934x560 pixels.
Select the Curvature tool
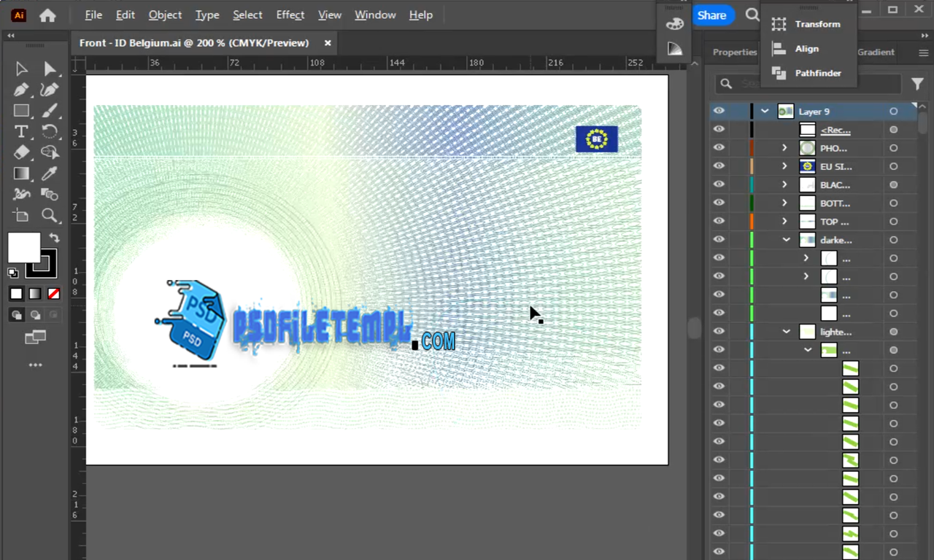coord(50,90)
